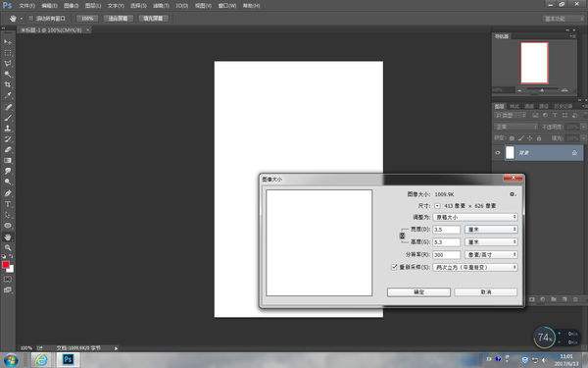The image size is (588, 368).
Task: Open the File menu
Action: point(26,6)
